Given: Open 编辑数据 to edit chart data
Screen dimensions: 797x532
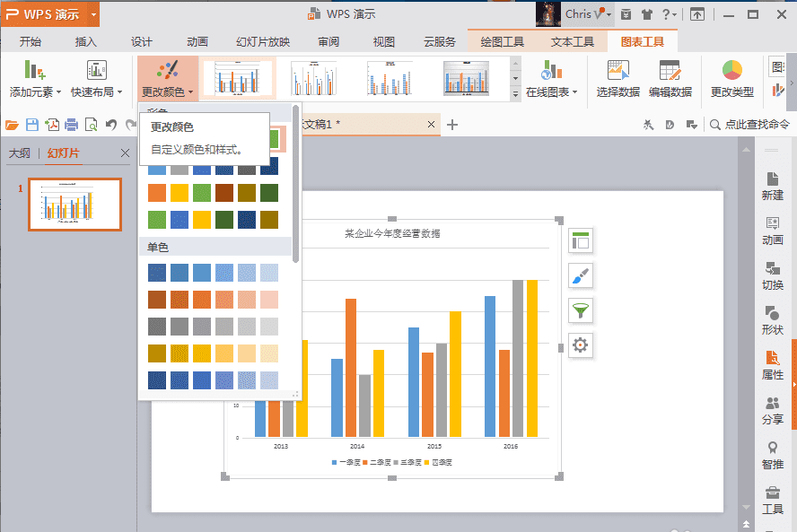Looking at the screenshot, I should [670, 79].
